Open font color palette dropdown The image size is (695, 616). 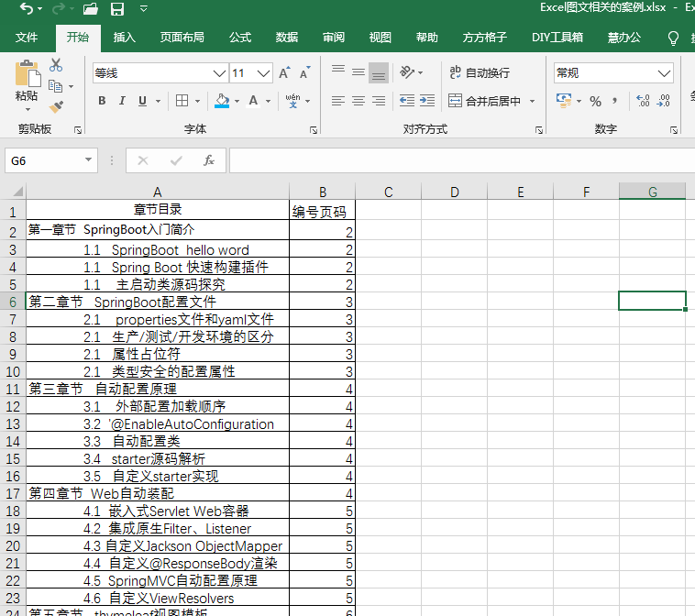click(x=268, y=101)
